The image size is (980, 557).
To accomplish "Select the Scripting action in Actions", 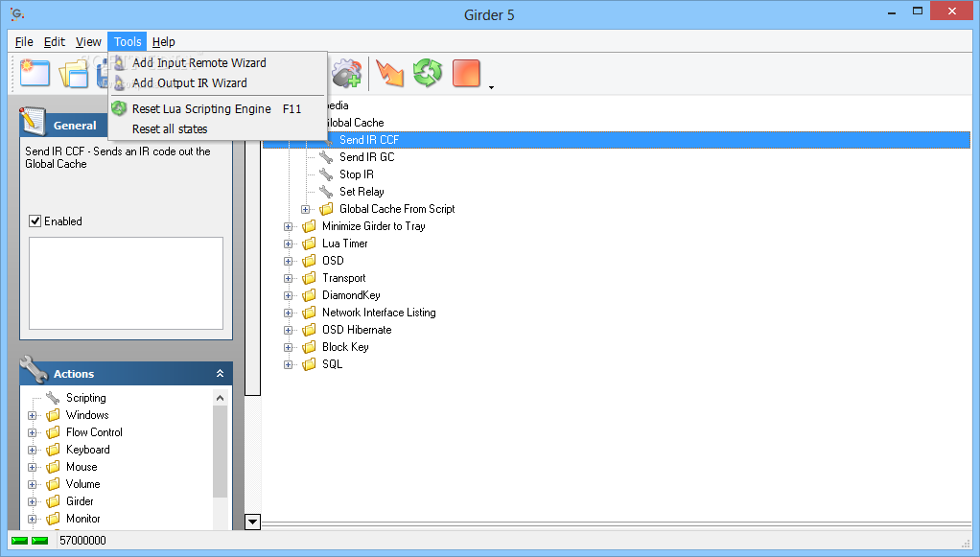I will [x=85, y=398].
